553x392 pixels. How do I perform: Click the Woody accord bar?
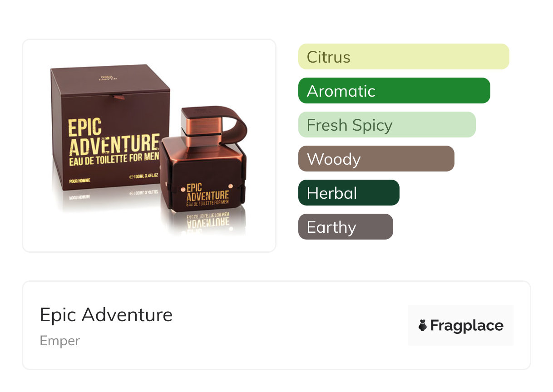[376, 159]
